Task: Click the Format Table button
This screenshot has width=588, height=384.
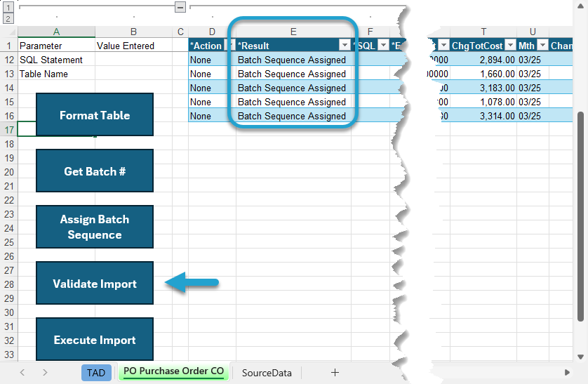Action: click(95, 114)
